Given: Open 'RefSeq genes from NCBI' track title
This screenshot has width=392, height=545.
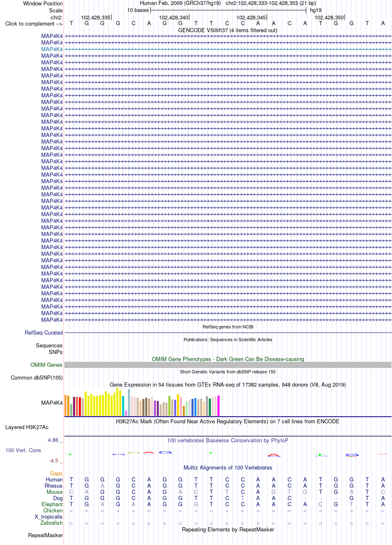Looking at the screenshot, I should 228,327.
